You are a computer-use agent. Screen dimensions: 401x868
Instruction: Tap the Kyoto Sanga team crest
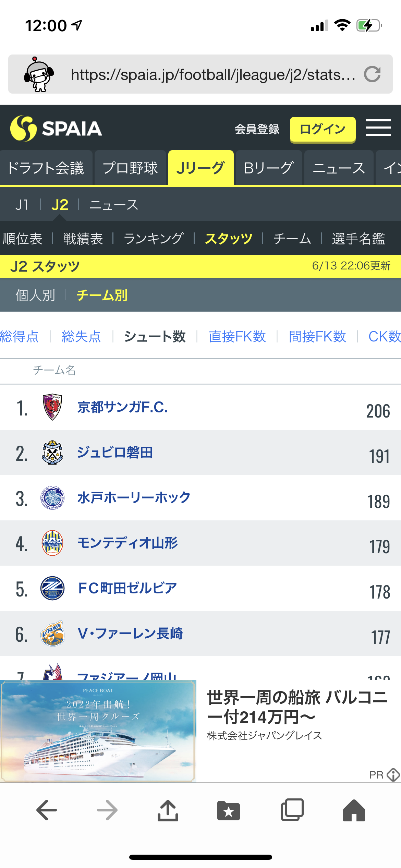pyautogui.click(x=52, y=407)
